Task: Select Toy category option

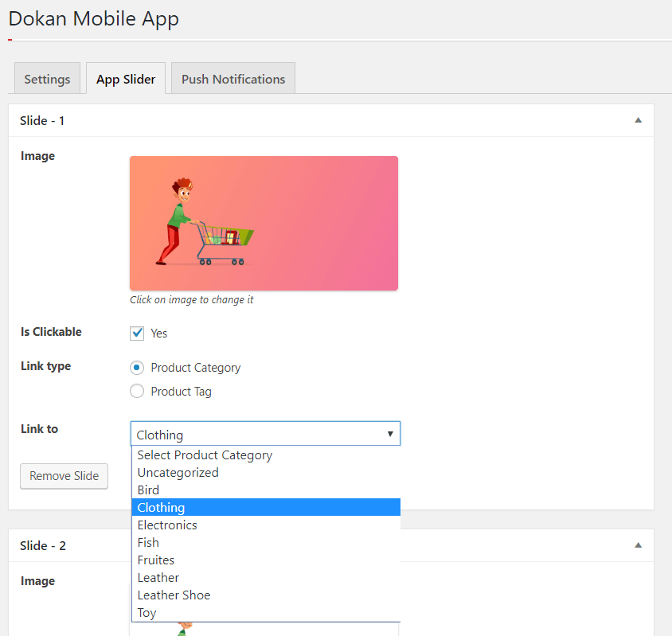Action: [x=147, y=613]
